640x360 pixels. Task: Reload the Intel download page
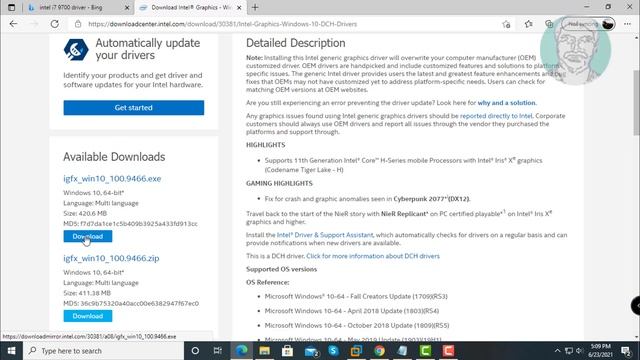[x=54, y=24]
